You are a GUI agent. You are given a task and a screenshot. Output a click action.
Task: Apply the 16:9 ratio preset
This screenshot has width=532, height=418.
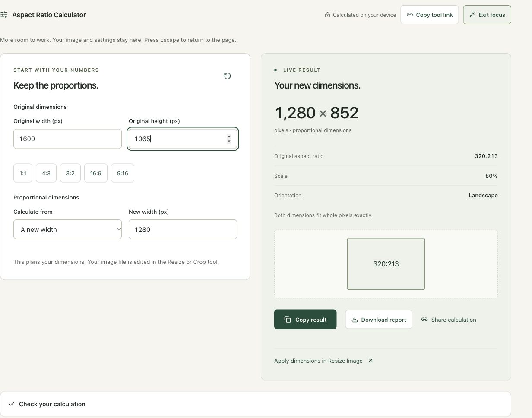coord(96,173)
